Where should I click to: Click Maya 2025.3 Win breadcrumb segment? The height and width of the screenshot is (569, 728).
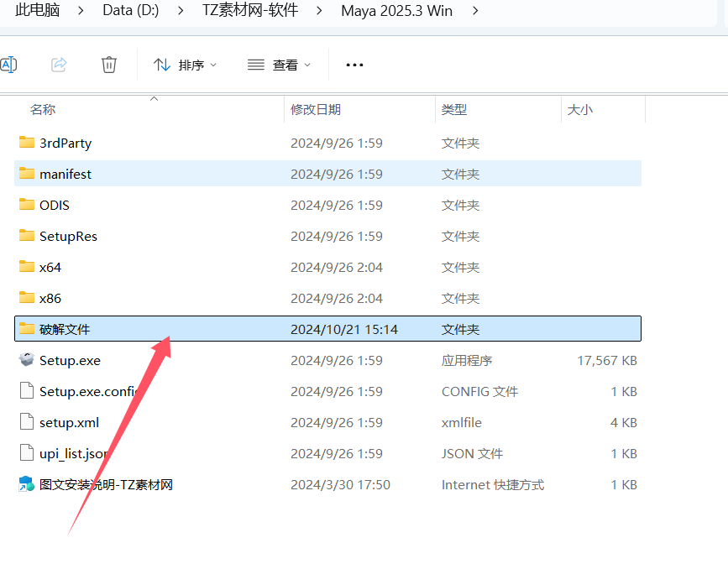click(x=396, y=10)
